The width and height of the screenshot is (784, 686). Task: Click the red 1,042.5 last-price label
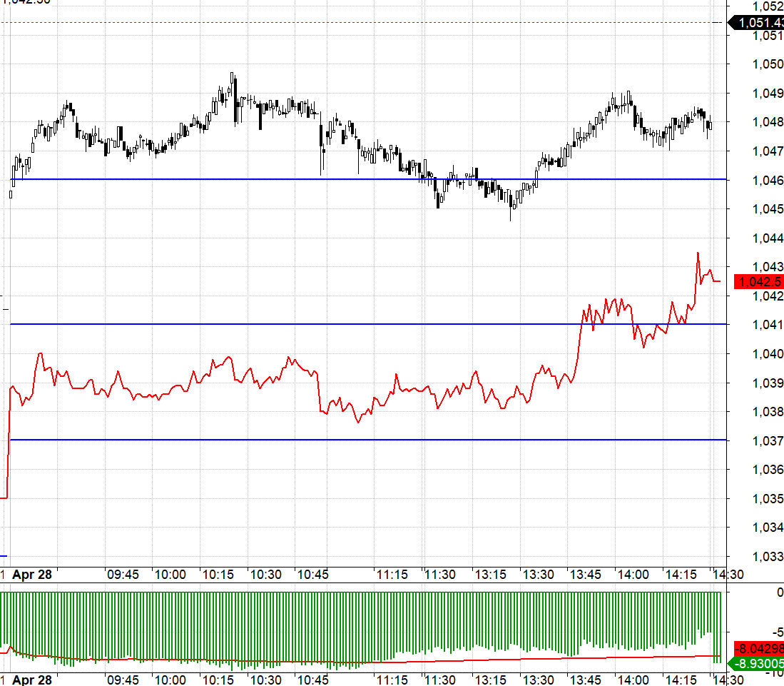[759, 282]
